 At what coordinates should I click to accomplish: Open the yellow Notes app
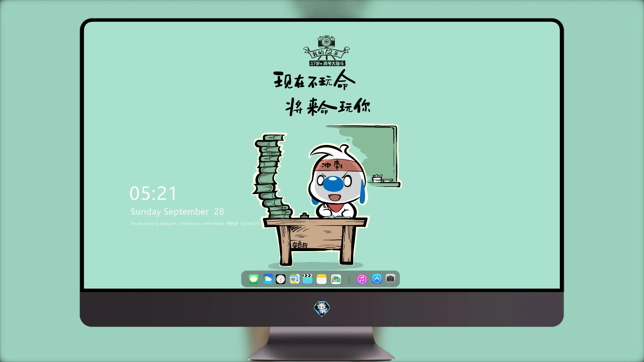[321, 279]
